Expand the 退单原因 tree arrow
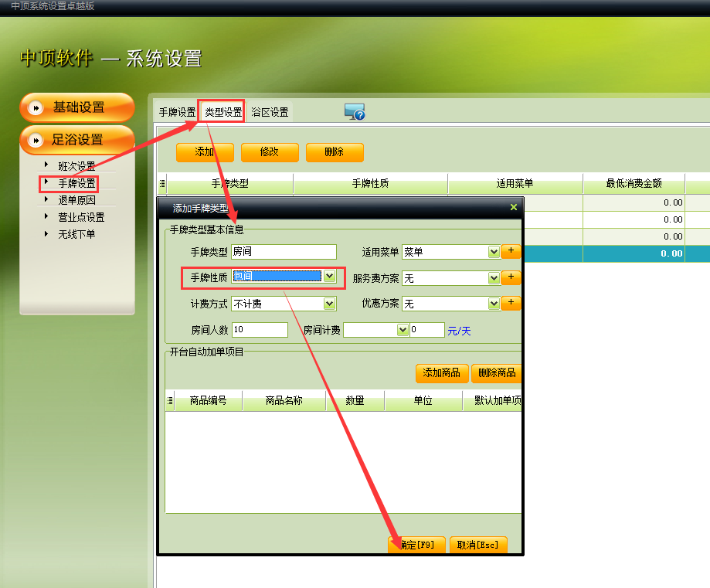Viewport: 710px width, 588px height. click(46, 199)
